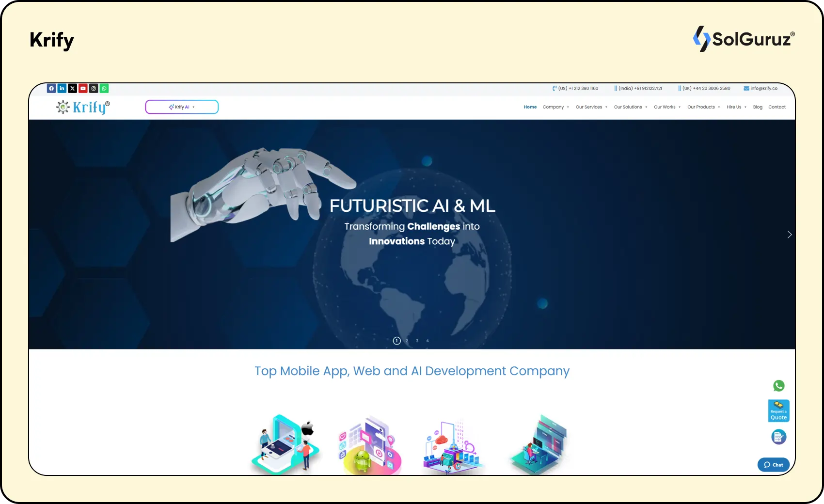Open the Instagram social icon
The height and width of the screenshot is (504, 824).
point(94,88)
